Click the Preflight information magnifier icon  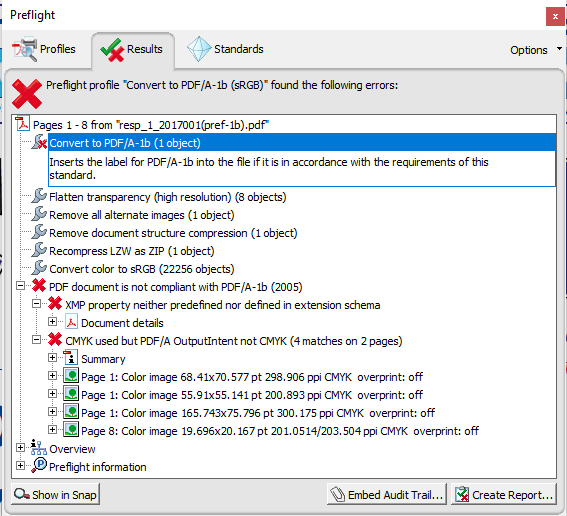pyautogui.click(x=39, y=465)
